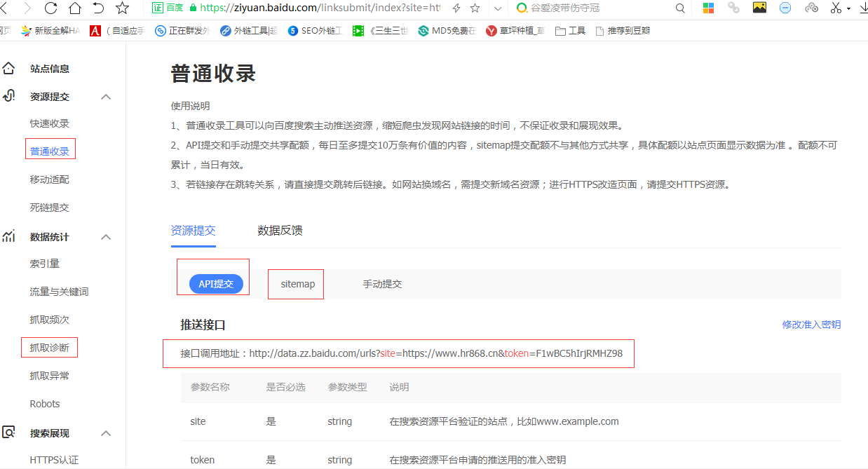Viewport: 868px width, 469px height.
Task: Open 抓取诊断 in sidebar
Action: coord(50,348)
